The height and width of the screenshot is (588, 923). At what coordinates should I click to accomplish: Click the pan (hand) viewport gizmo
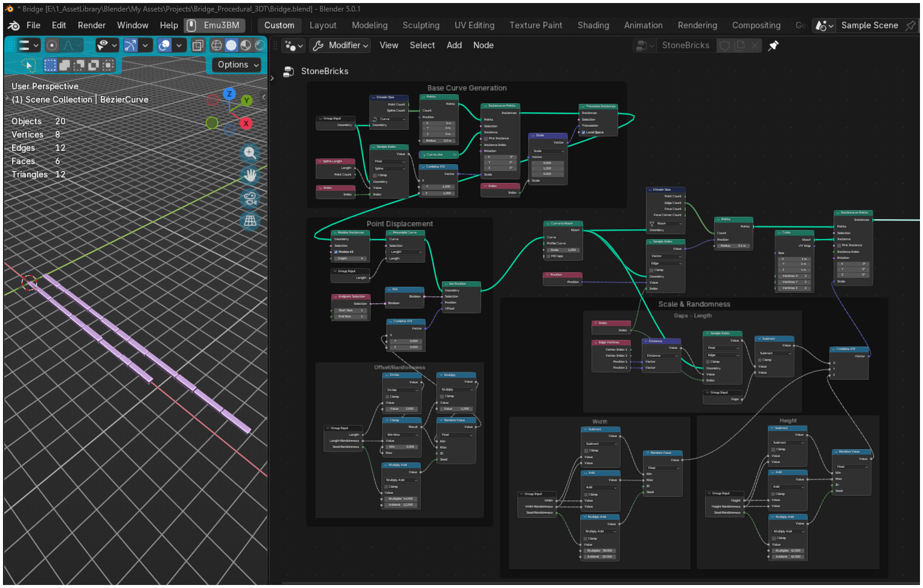250,175
